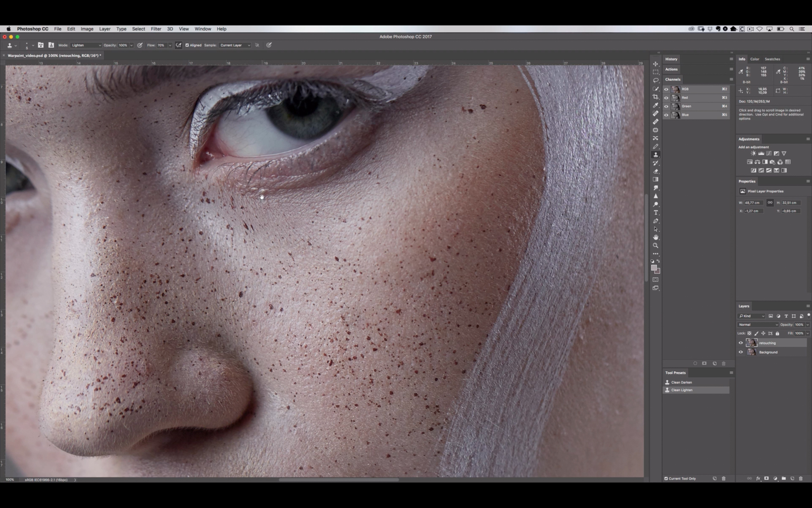Toggle visibility of Background layer

[x=741, y=352]
